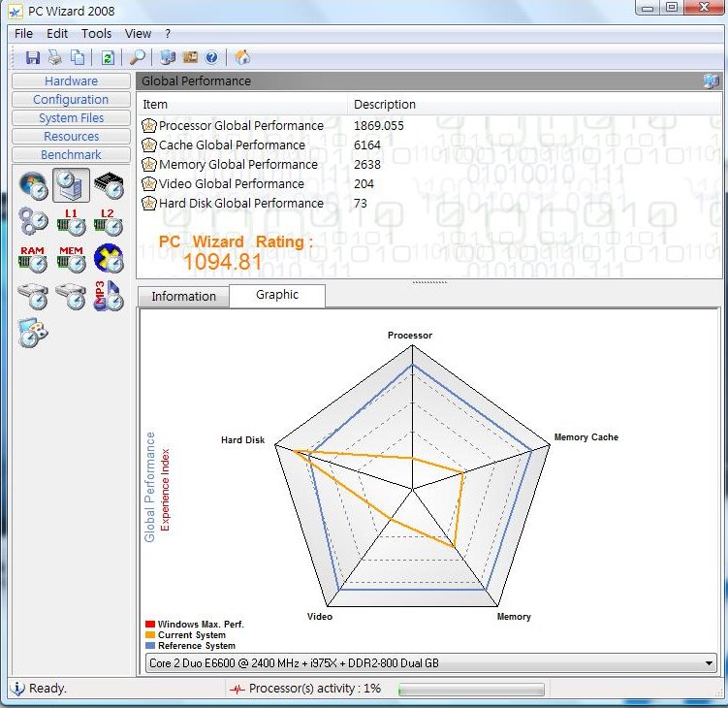
Task: Select the Video Global Performance row
Action: (x=232, y=183)
